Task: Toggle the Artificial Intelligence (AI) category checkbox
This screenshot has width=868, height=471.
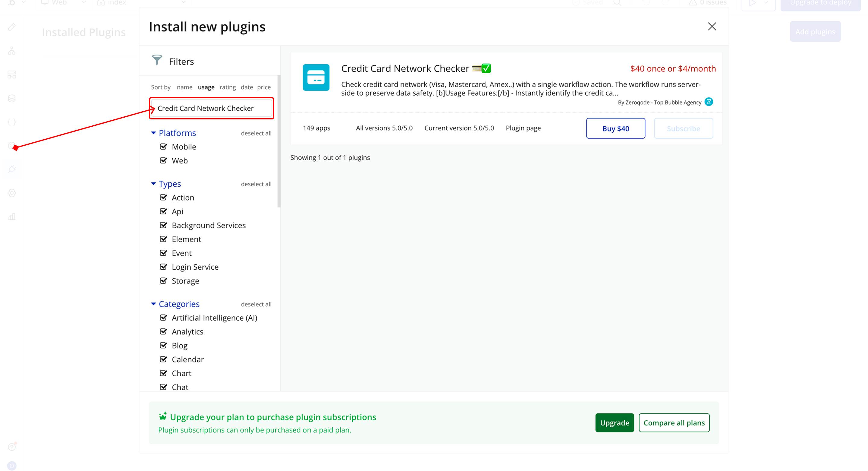Action: [x=163, y=318]
